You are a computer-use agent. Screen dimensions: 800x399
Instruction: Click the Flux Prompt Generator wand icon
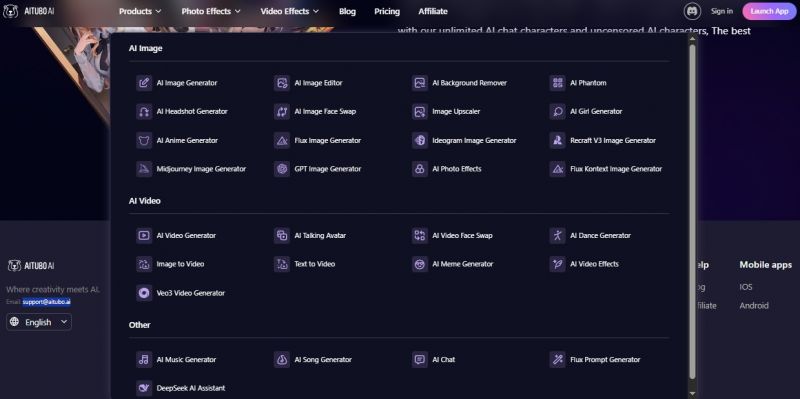[557, 359]
